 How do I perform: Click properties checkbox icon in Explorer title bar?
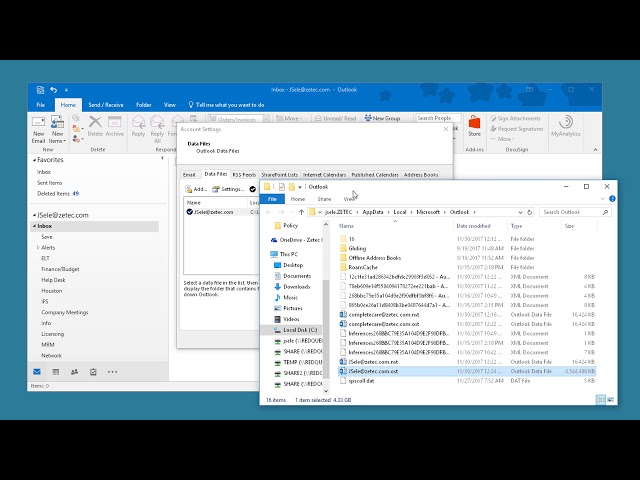282,187
